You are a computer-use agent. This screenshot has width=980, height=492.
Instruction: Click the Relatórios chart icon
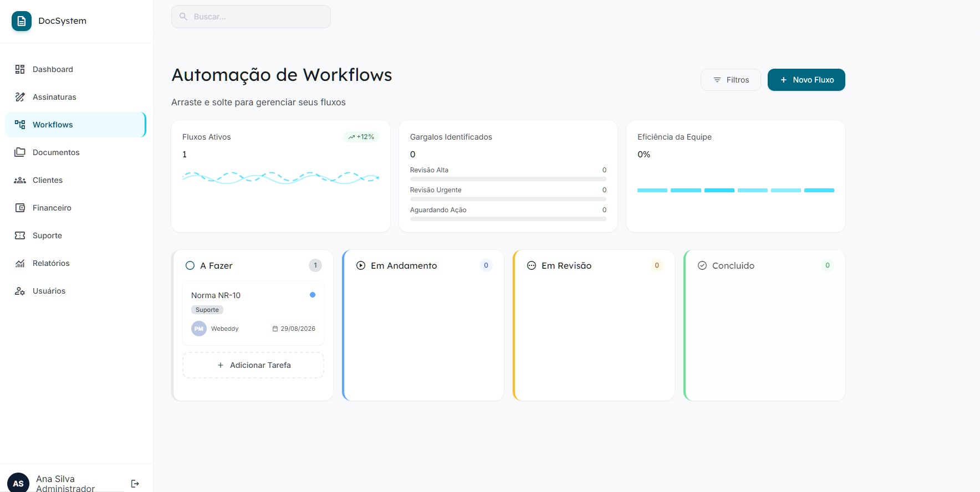(x=20, y=263)
